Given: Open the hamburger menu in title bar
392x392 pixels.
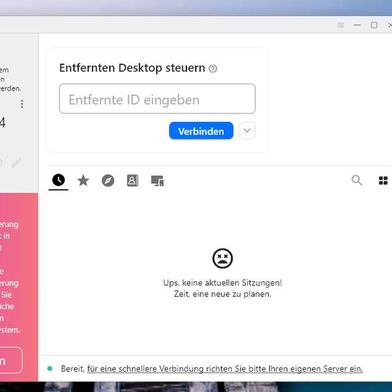Looking at the screenshot, I should (x=340, y=25).
